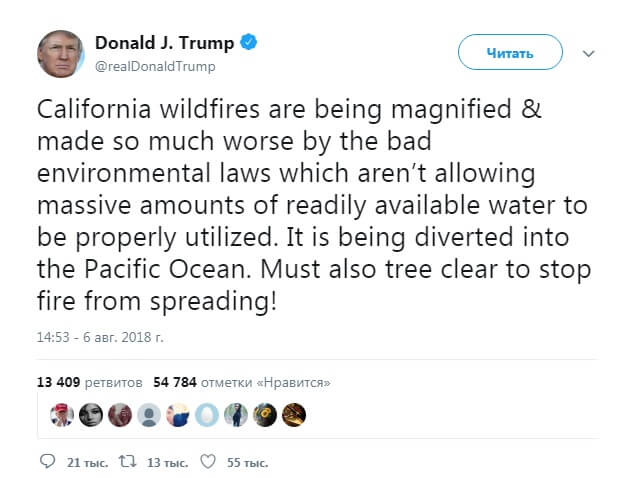The width and height of the screenshot is (632, 478).
Task: Click the black-and-white face liker avatar
Action: point(90,415)
